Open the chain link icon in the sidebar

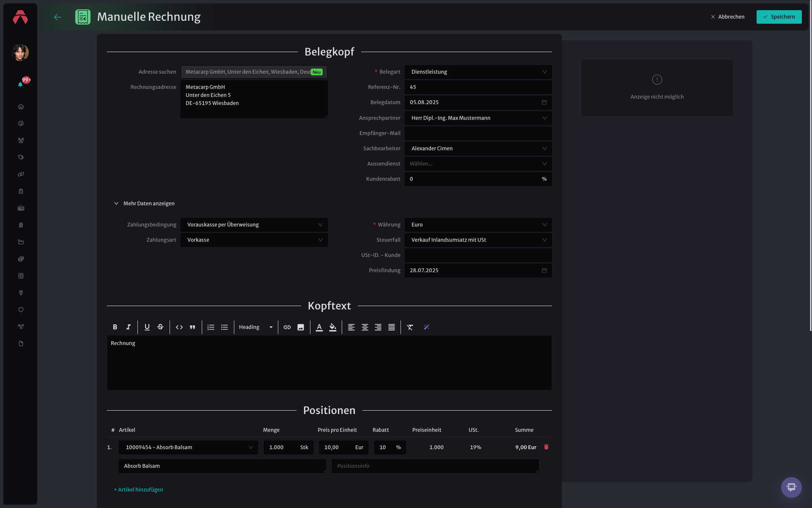click(21, 174)
